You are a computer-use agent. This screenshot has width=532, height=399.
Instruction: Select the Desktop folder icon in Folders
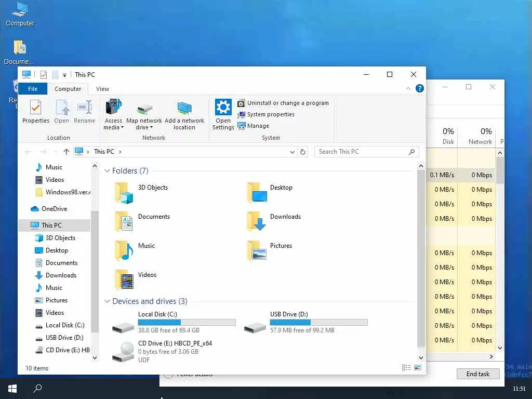257,192
